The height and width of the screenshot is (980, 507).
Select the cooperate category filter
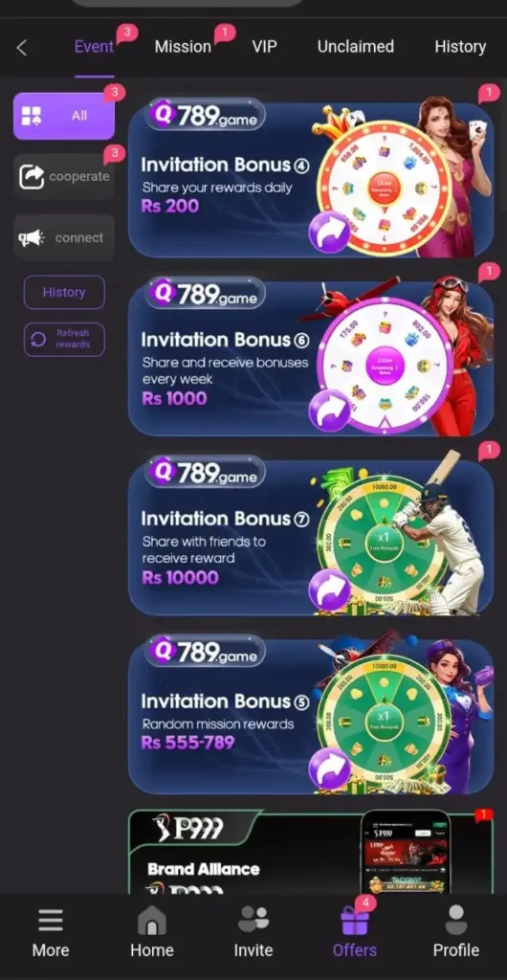64,177
